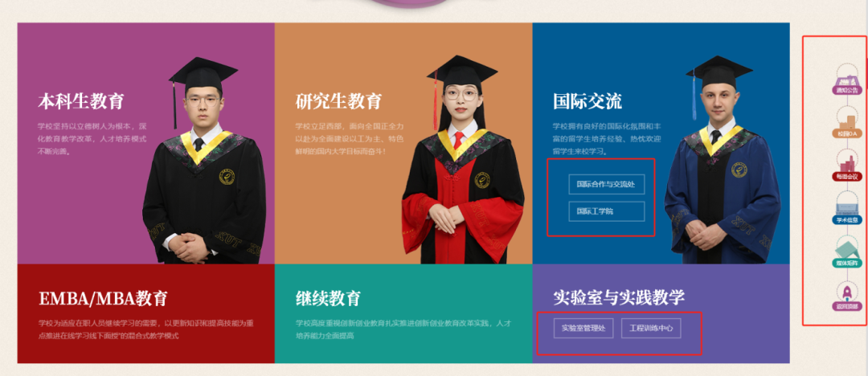Viewport: 868px width, 376px height.
Task: Click the 继续教育 description paragraph
Action: (403, 329)
